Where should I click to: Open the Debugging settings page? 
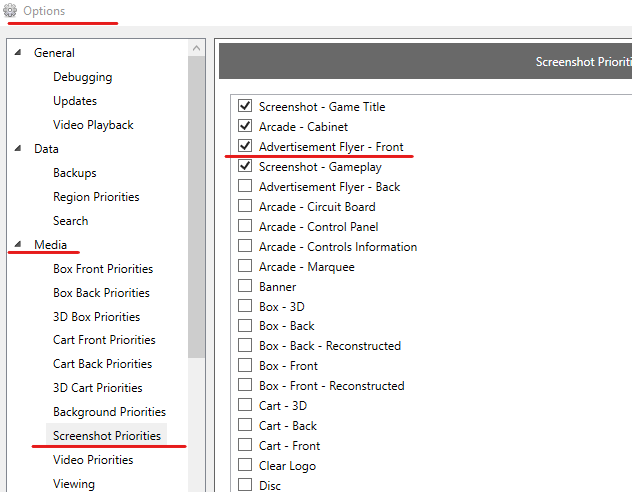tap(83, 77)
